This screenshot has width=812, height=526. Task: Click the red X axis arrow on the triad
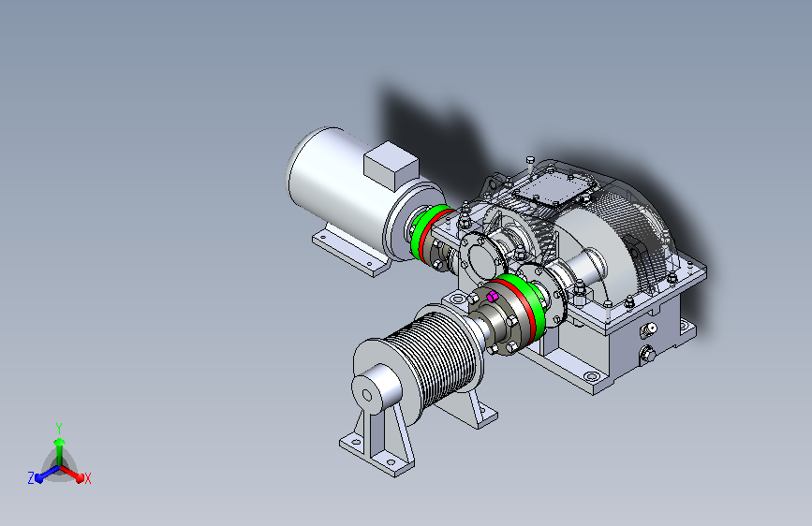[x=74, y=474]
